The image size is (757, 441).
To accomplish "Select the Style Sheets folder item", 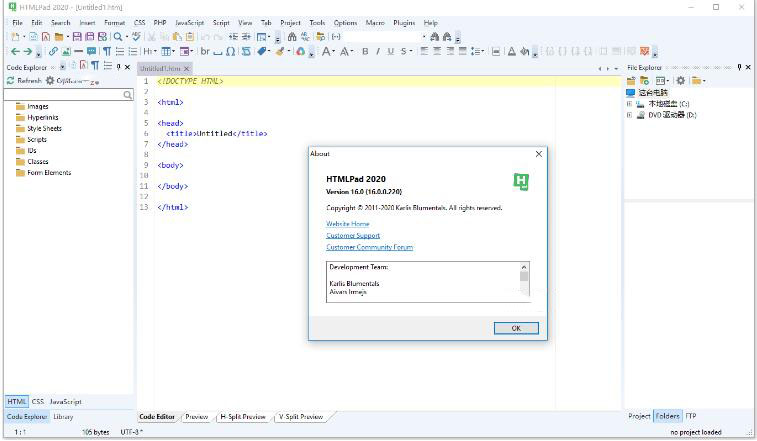I will click(x=44, y=128).
